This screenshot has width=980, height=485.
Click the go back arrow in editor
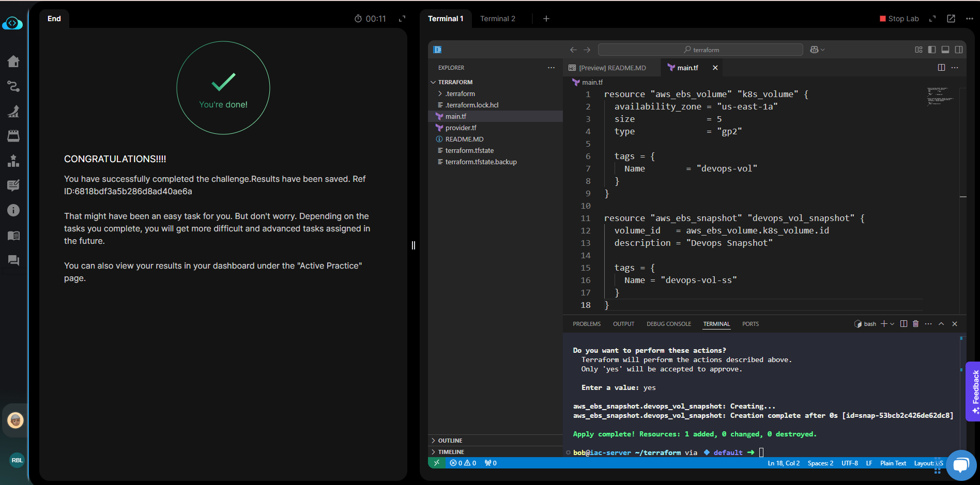coord(573,50)
